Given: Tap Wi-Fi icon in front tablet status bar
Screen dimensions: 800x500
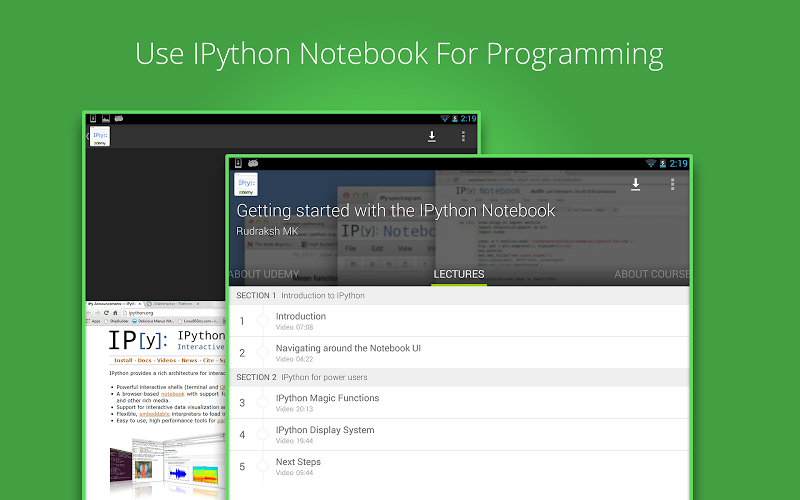Looking at the screenshot, I should (650, 163).
